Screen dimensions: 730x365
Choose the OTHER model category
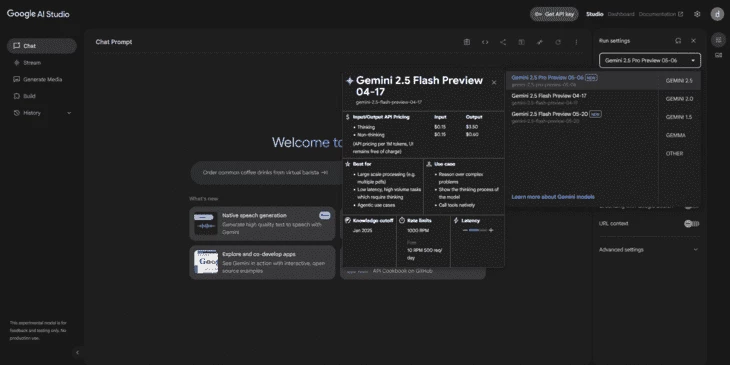click(679, 153)
